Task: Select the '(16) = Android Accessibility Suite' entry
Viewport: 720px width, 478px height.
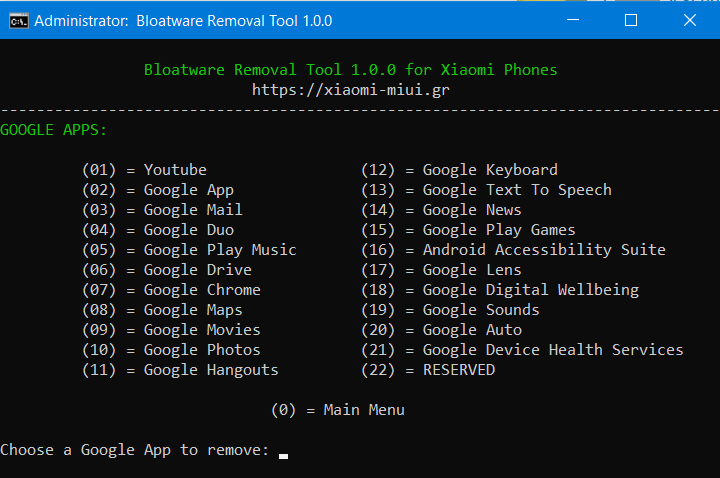Action: 513,250
